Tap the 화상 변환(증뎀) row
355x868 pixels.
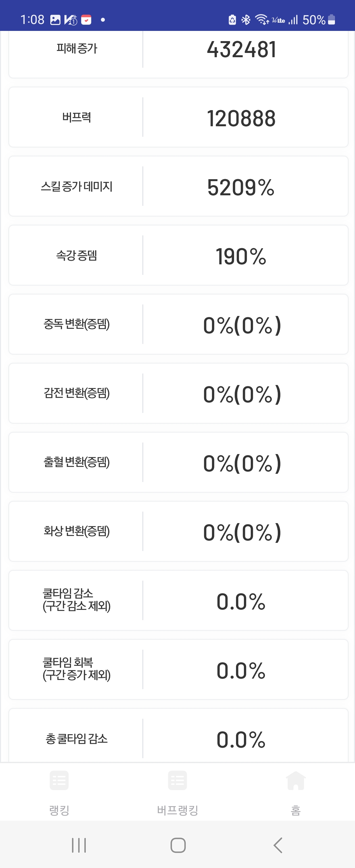(x=178, y=531)
